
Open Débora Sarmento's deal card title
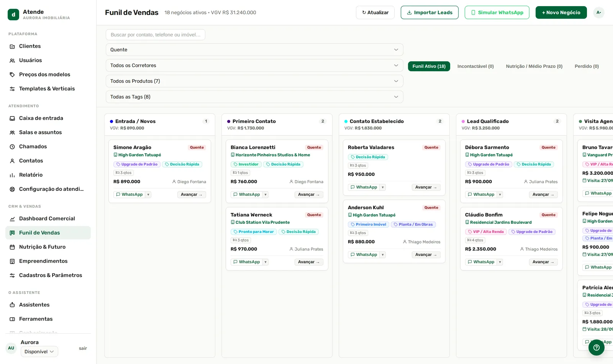[487, 148]
